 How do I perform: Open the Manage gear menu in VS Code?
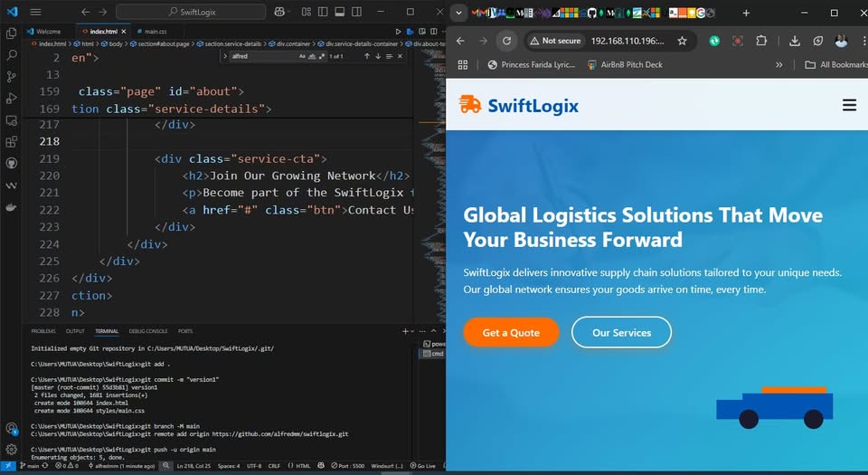click(11, 449)
